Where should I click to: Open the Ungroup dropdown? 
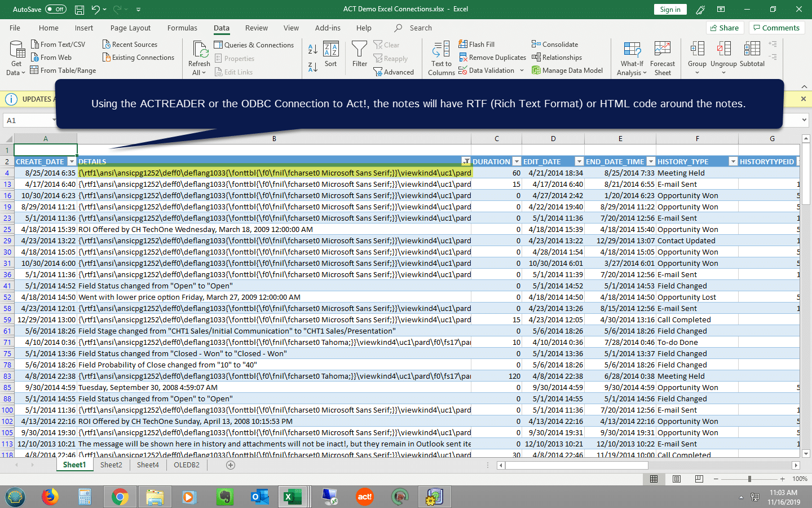click(724, 58)
